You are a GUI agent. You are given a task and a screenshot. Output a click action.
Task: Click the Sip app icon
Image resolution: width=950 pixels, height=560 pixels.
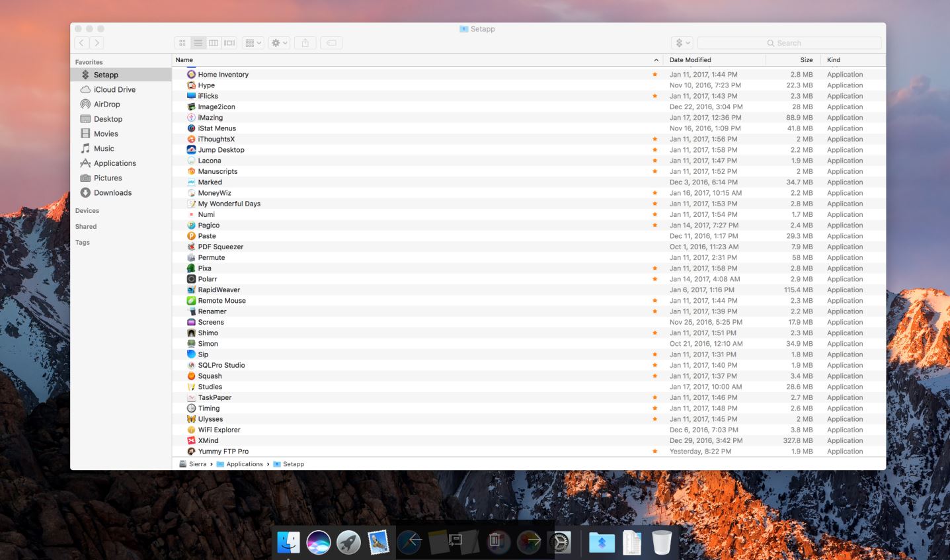pyautogui.click(x=191, y=354)
